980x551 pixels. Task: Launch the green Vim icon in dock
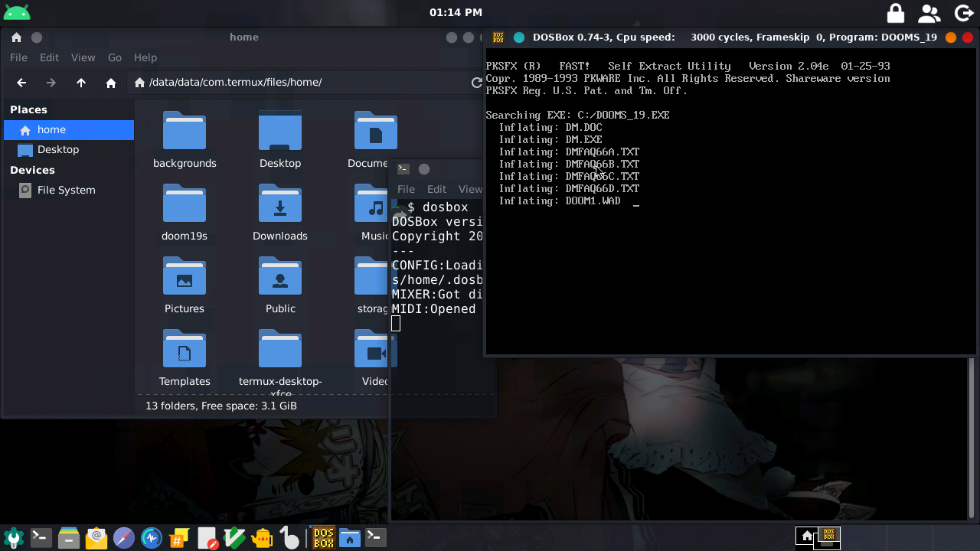pos(234,538)
